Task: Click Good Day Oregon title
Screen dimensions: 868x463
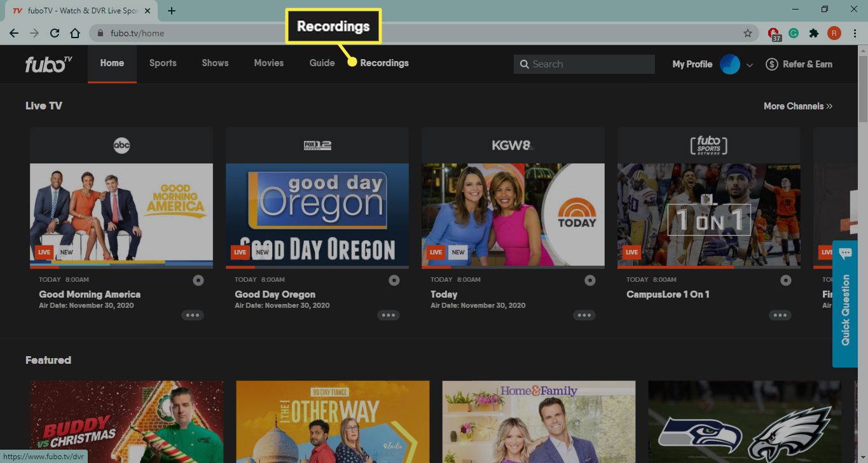Action: 275,294
